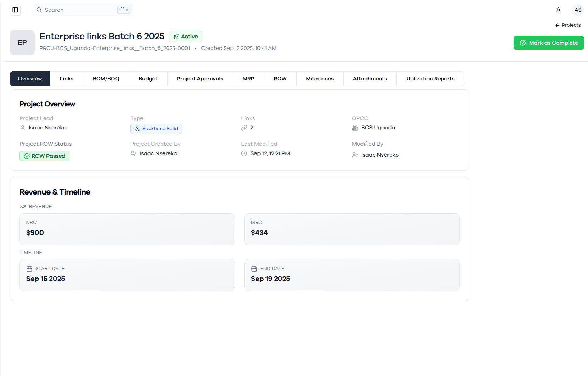The image size is (588, 376).
Task: Click the Enterprise links Batch 6 2025 title
Action: pos(102,36)
